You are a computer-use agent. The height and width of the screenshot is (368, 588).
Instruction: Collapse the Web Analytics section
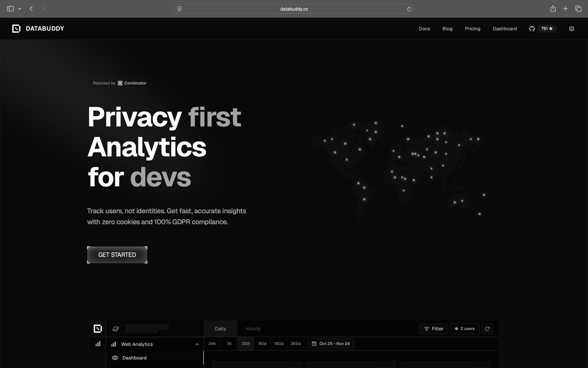coord(197,344)
